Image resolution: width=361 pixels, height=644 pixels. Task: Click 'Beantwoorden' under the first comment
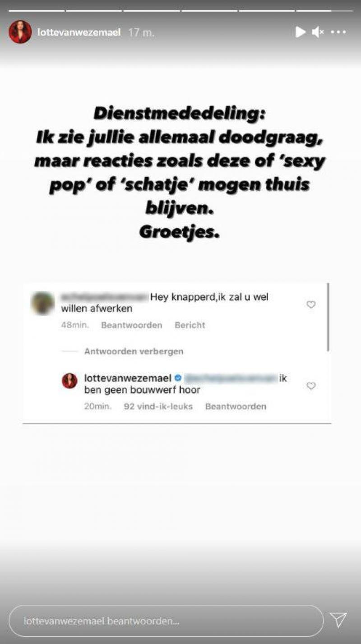[132, 325]
